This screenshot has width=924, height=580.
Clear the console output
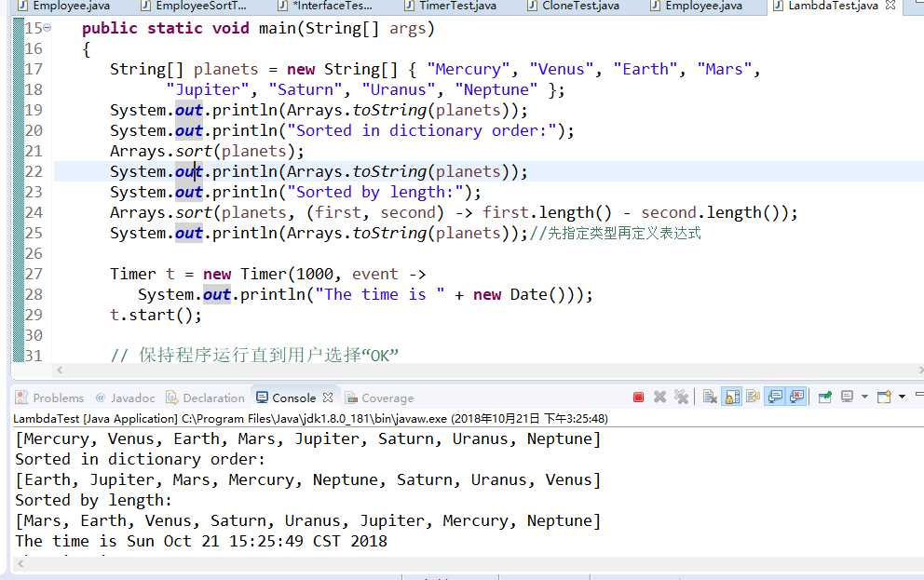(x=710, y=397)
